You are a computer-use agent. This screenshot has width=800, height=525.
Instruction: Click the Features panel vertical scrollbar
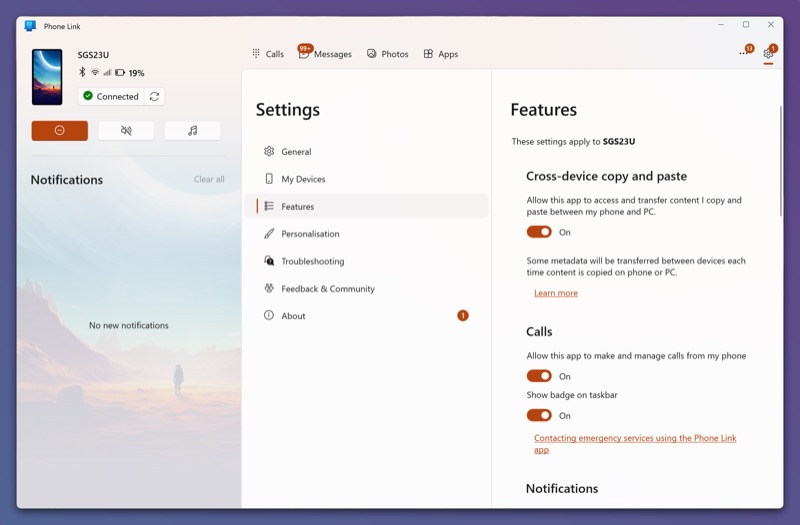(x=780, y=161)
